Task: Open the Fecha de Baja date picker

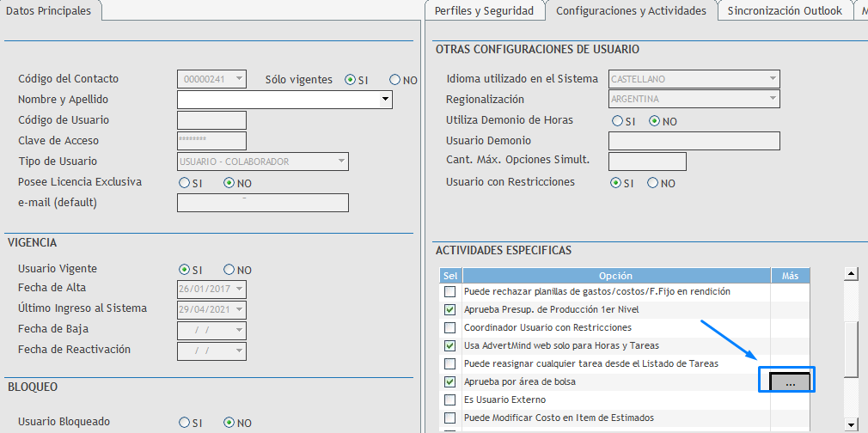Action: 239,330
